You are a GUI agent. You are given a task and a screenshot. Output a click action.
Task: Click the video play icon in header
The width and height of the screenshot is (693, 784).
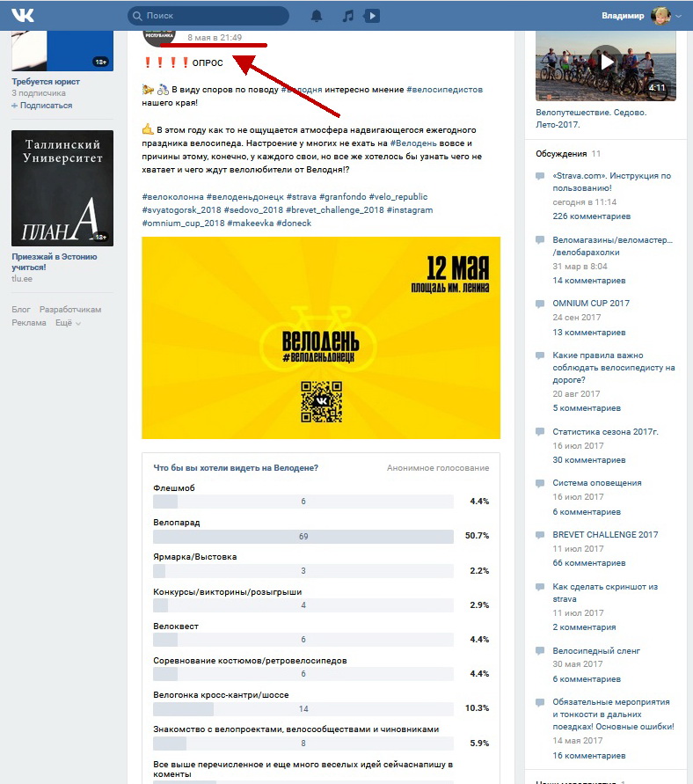click(x=372, y=16)
